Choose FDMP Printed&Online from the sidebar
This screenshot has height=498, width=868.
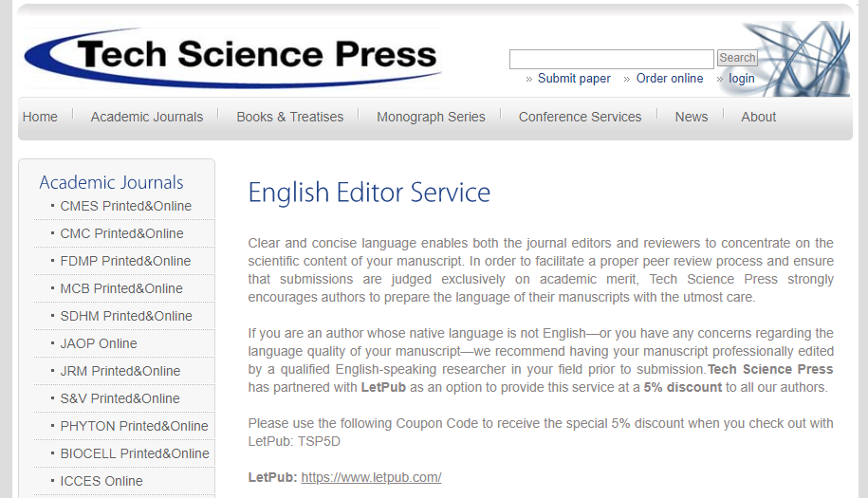(x=125, y=261)
